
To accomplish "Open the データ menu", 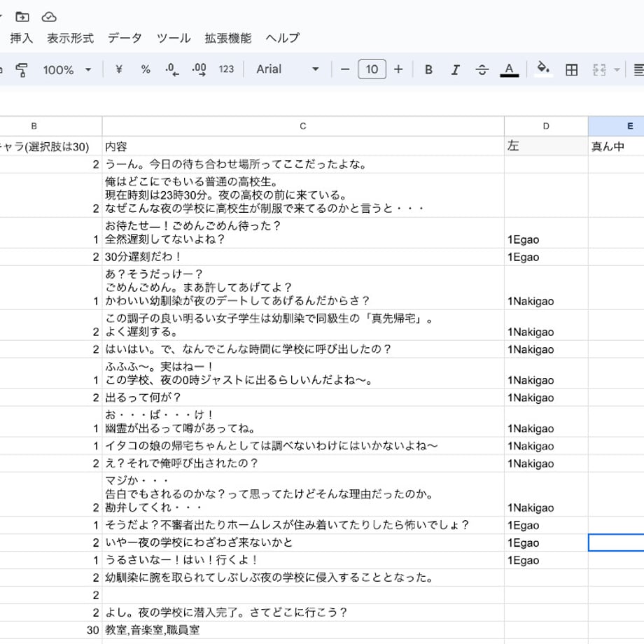I will point(125,38).
